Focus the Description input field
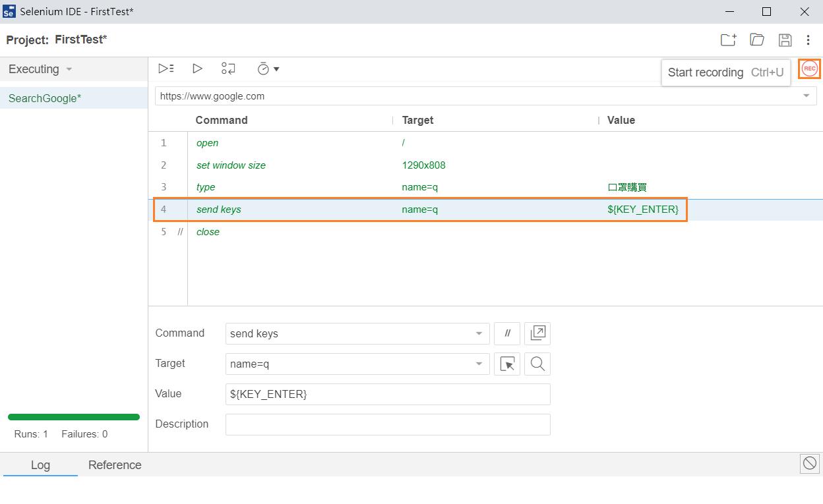 (x=388, y=424)
